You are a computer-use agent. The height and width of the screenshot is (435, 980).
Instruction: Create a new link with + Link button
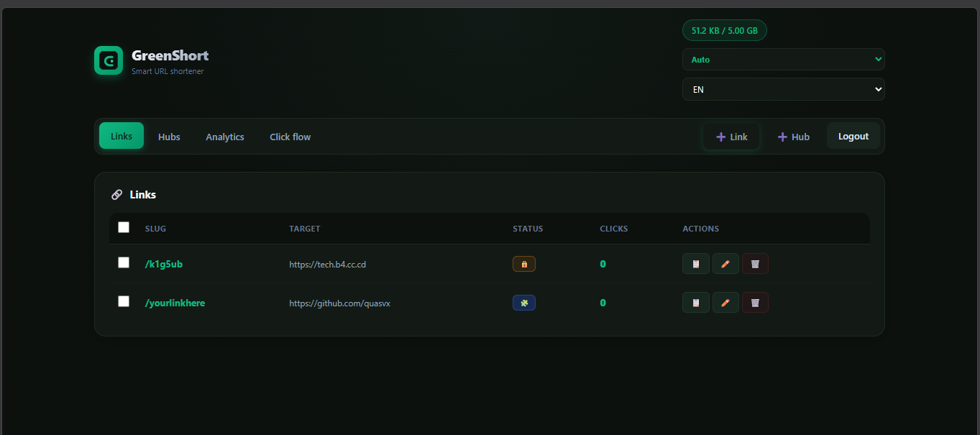[x=731, y=137]
